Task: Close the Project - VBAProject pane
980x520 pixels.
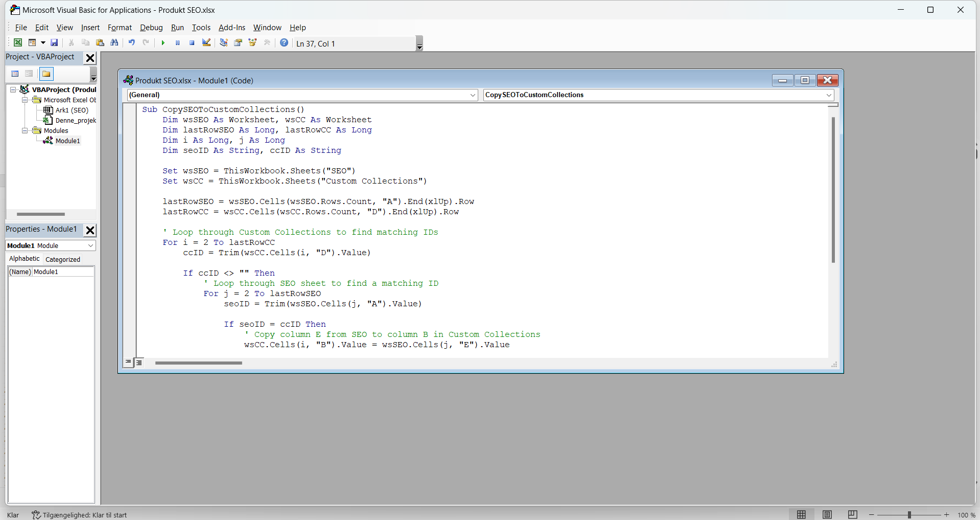Action: (90, 58)
